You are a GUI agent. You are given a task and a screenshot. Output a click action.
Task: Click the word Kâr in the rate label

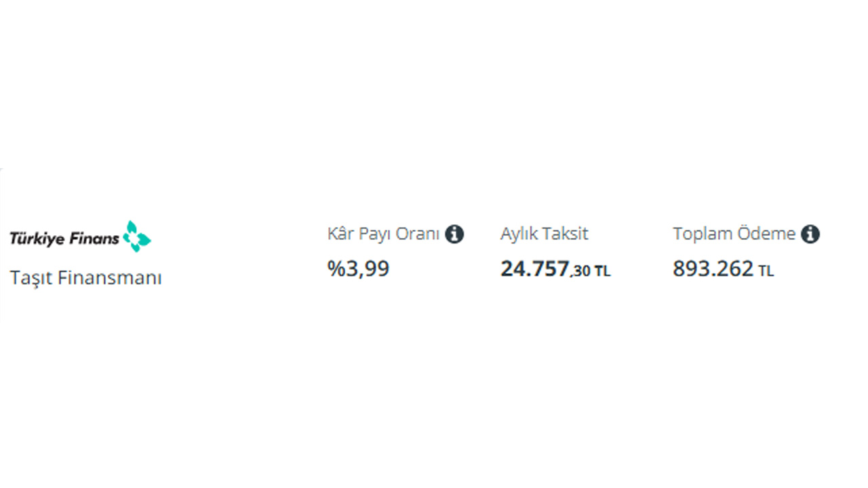(341, 235)
